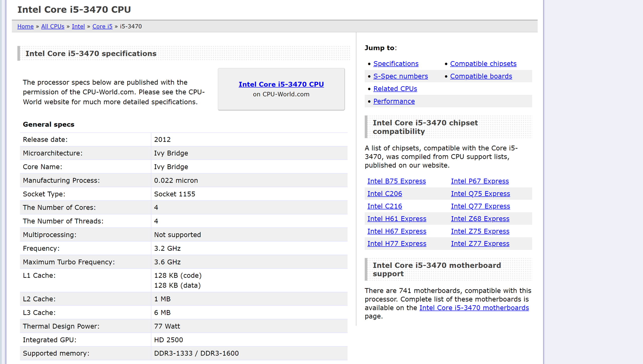The image size is (643, 364).
Task: Open the Intel Z68 Express chipset link
Action: click(x=480, y=219)
